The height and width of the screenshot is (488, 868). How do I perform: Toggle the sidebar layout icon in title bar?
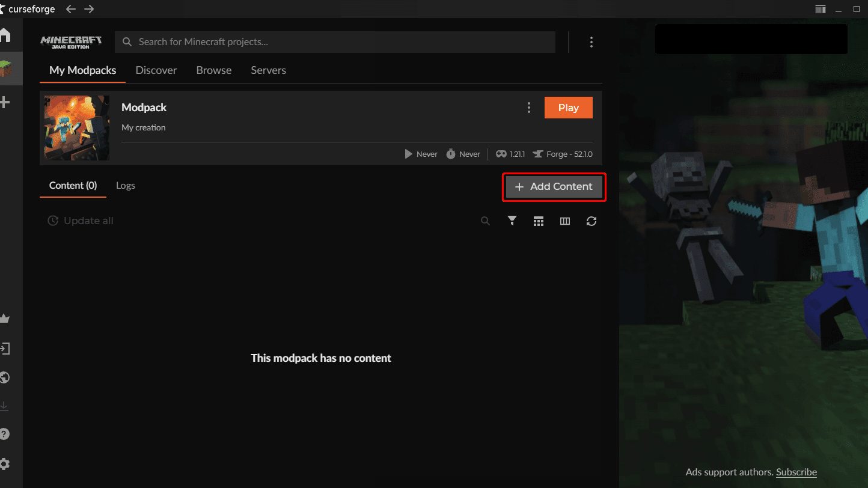tap(821, 9)
